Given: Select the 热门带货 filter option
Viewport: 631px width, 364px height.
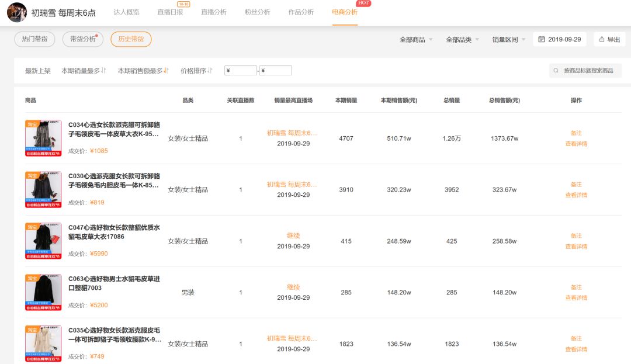Looking at the screenshot, I should point(36,39).
